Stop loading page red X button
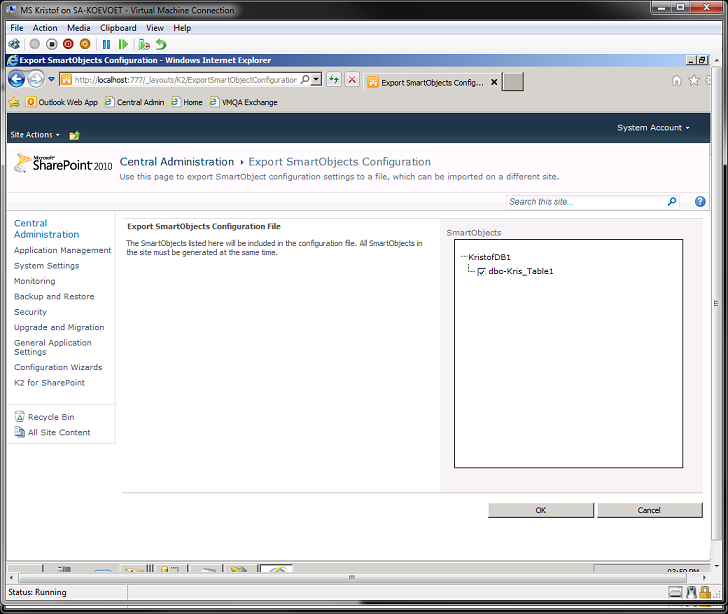Viewport: 728px width, 614px height. coord(352,79)
